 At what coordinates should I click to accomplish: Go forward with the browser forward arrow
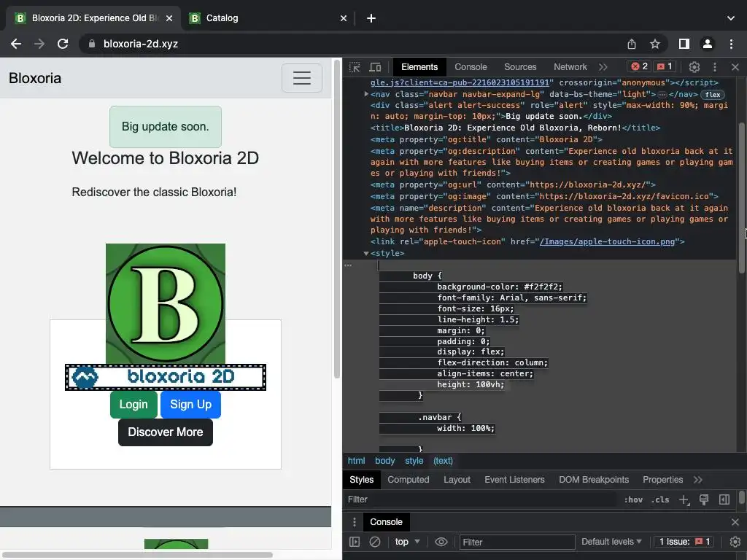click(x=39, y=44)
